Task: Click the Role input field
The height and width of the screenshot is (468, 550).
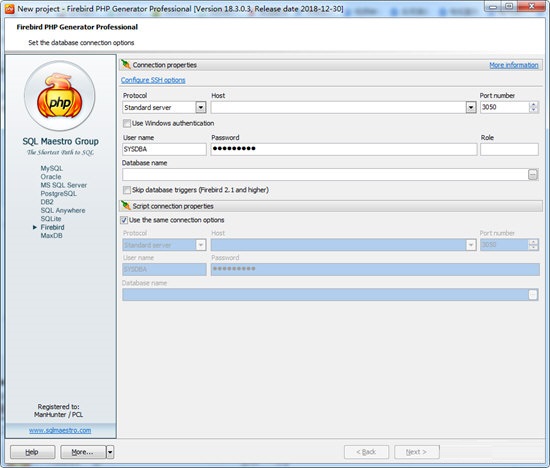Action: point(509,149)
